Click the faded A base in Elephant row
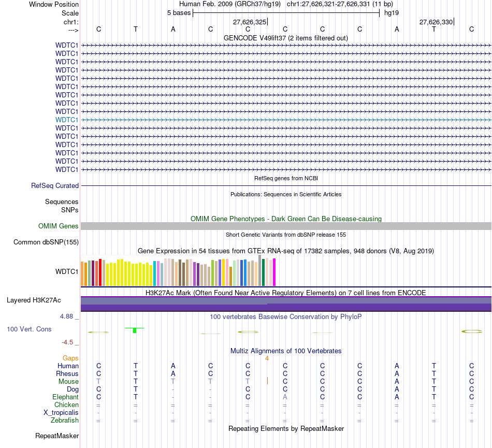This screenshot has height=448, width=492. [285, 397]
